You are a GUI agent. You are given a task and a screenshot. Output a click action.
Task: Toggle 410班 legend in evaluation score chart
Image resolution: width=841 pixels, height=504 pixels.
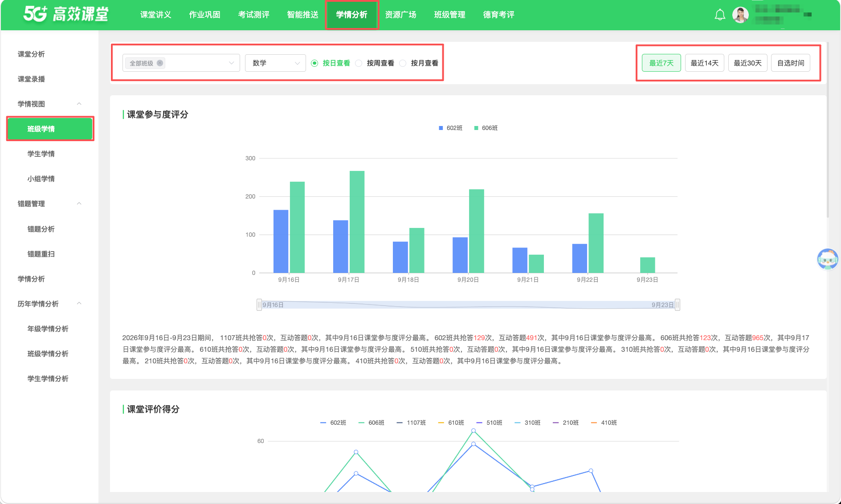(x=604, y=423)
